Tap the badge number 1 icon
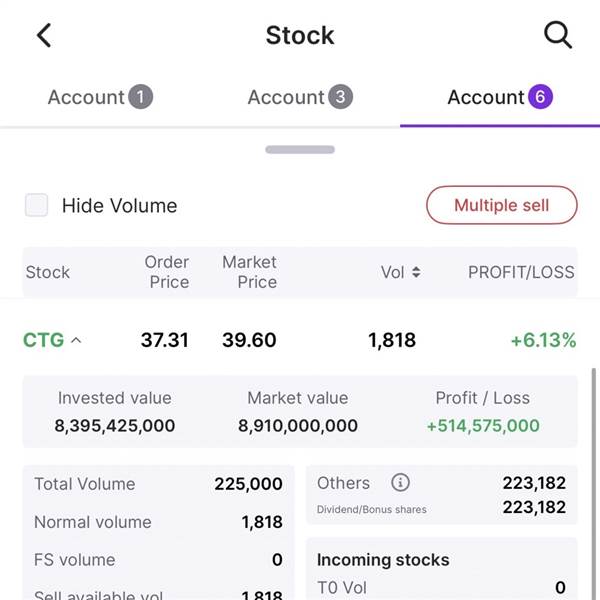 (140, 97)
